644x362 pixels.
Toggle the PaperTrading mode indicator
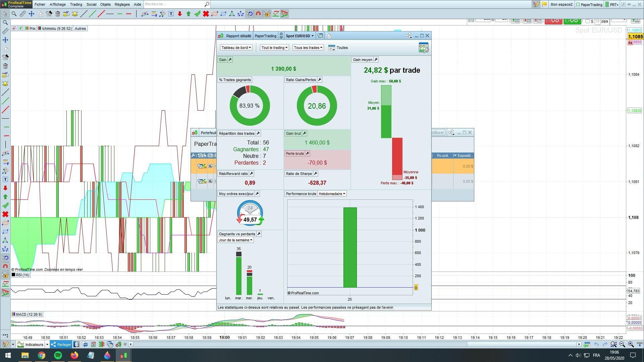(589, 4)
